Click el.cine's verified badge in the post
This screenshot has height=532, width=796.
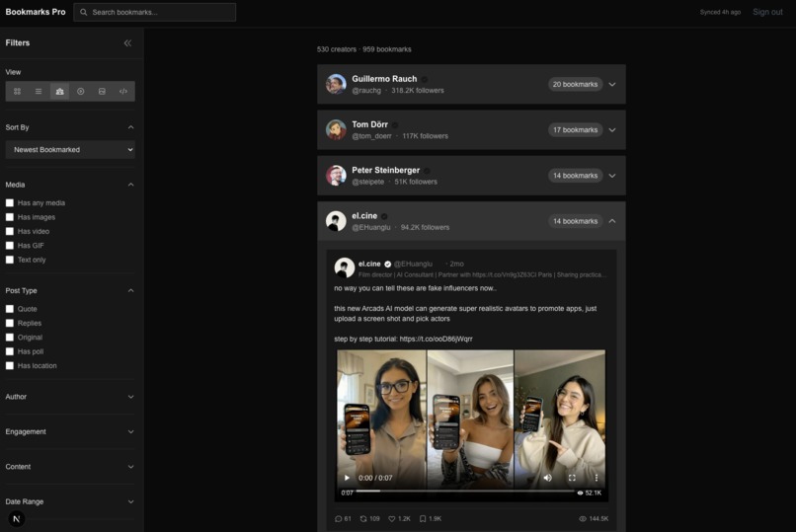click(388, 265)
